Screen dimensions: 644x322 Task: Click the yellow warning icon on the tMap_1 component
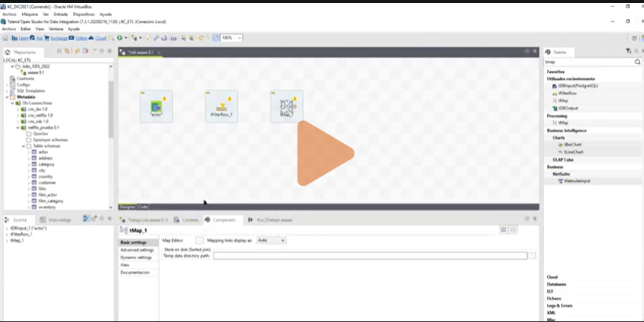[295, 99]
